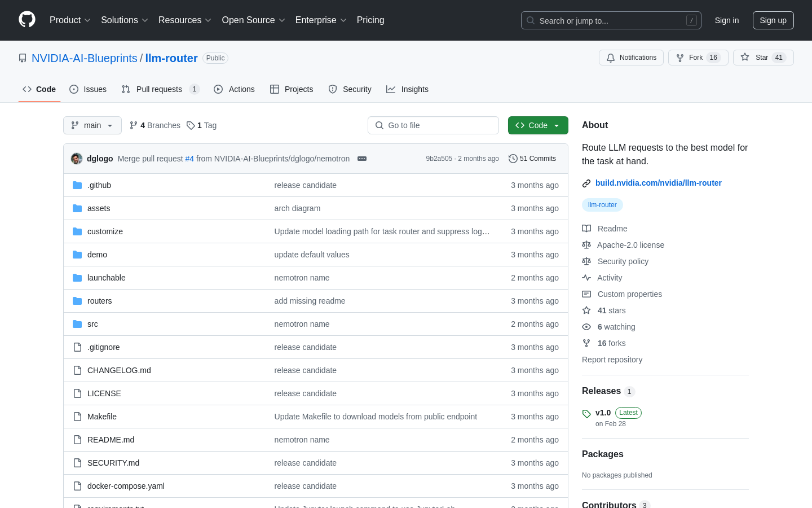Click the GitHub logo icon
Image resolution: width=812 pixels, height=508 pixels.
pos(27,20)
